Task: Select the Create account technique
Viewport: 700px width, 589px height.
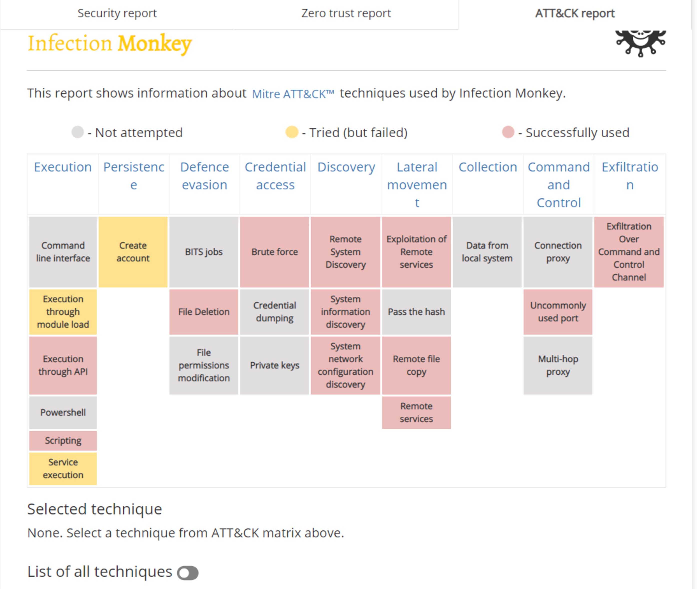Action: pos(133,252)
